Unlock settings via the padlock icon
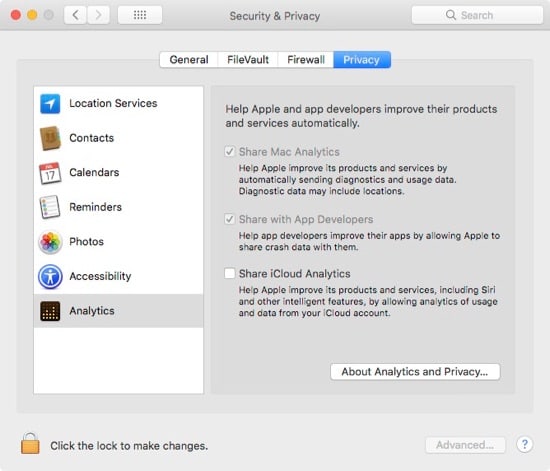The width and height of the screenshot is (550, 471). click(x=30, y=444)
